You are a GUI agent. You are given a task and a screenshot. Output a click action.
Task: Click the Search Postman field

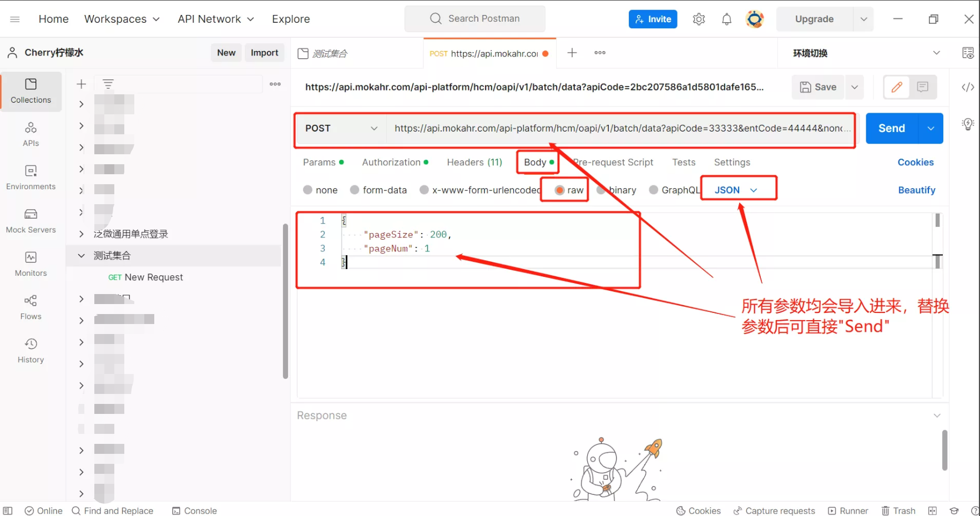pos(475,19)
